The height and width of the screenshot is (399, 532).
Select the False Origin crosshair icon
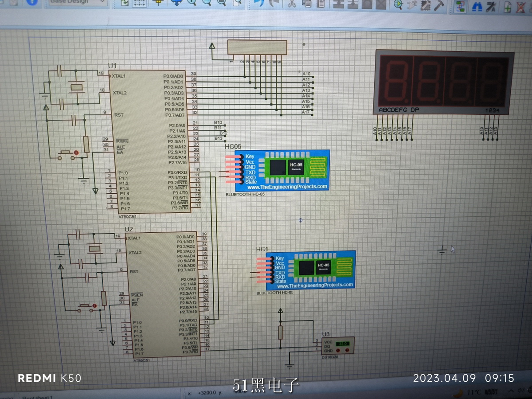pyautogui.click(x=159, y=3)
